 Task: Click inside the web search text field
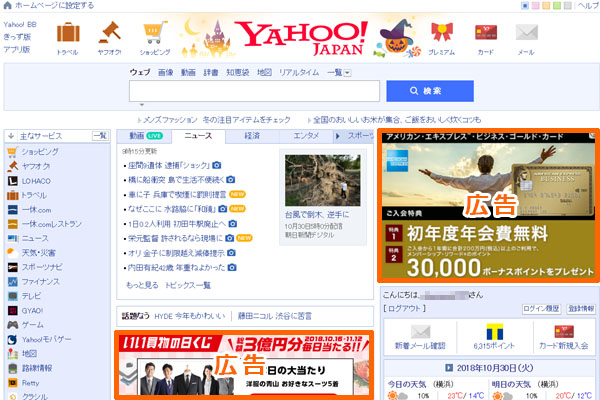pos(254,91)
